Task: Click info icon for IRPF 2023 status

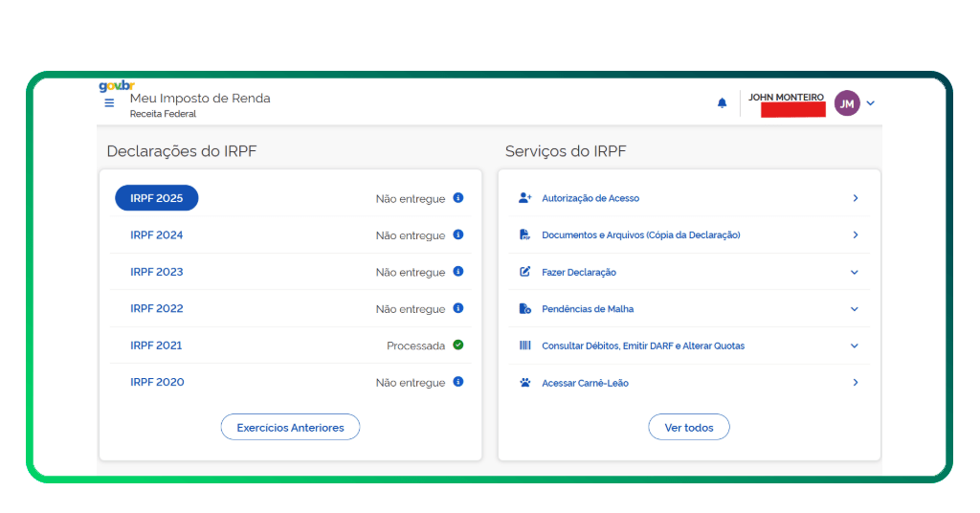Action: [458, 272]
